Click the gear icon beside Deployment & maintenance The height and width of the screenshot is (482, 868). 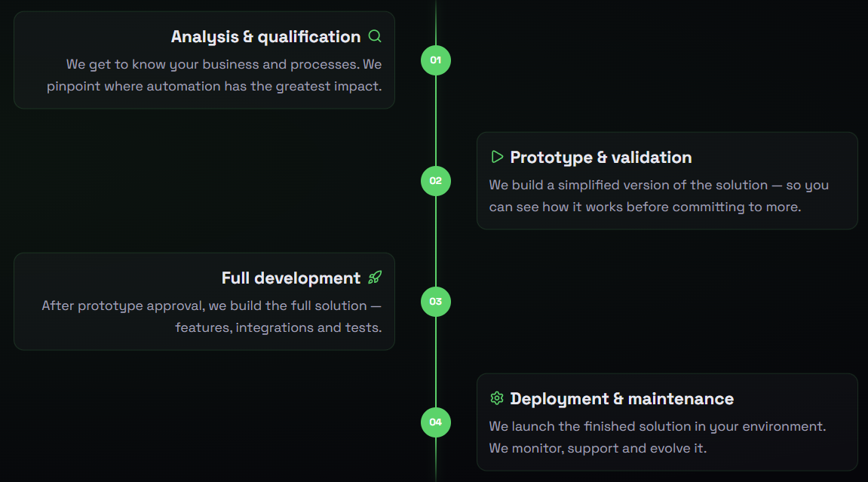(496, 398)
